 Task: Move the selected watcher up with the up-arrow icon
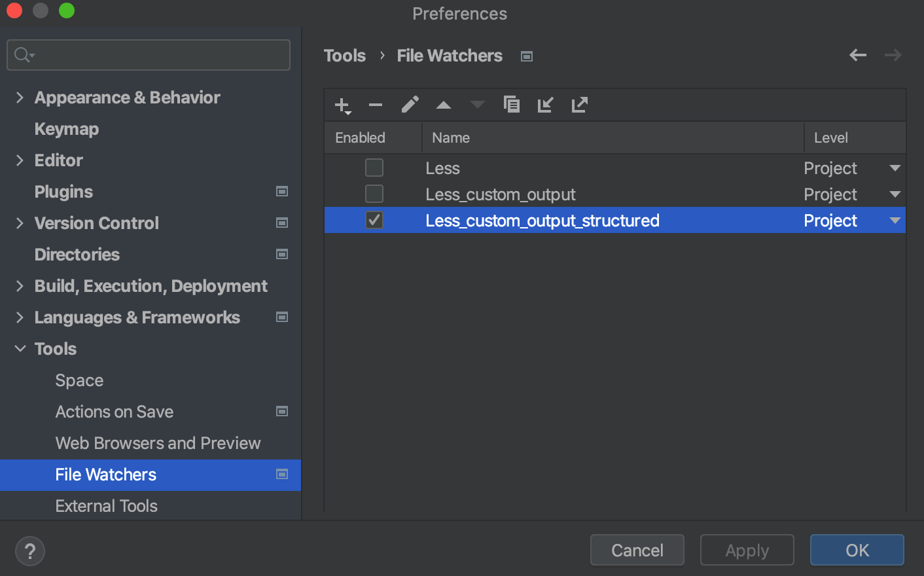click(443, 105)
